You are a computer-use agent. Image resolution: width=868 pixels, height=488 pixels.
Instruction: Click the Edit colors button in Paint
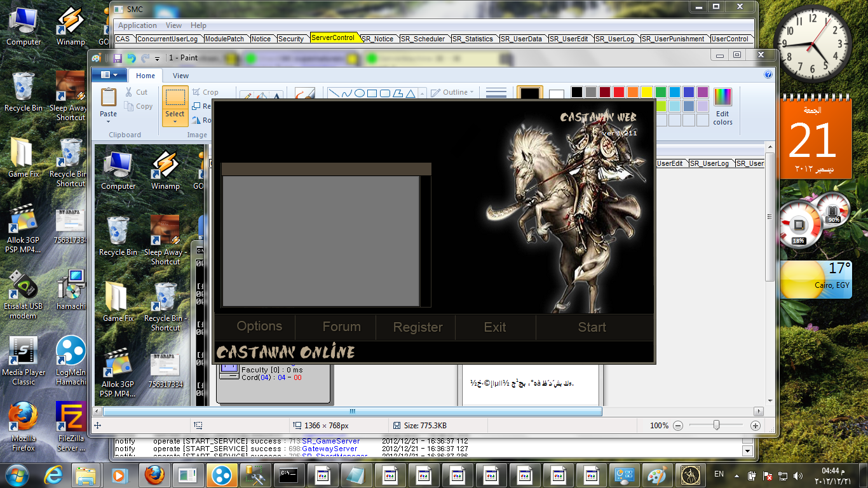click(x=722, y=107)
